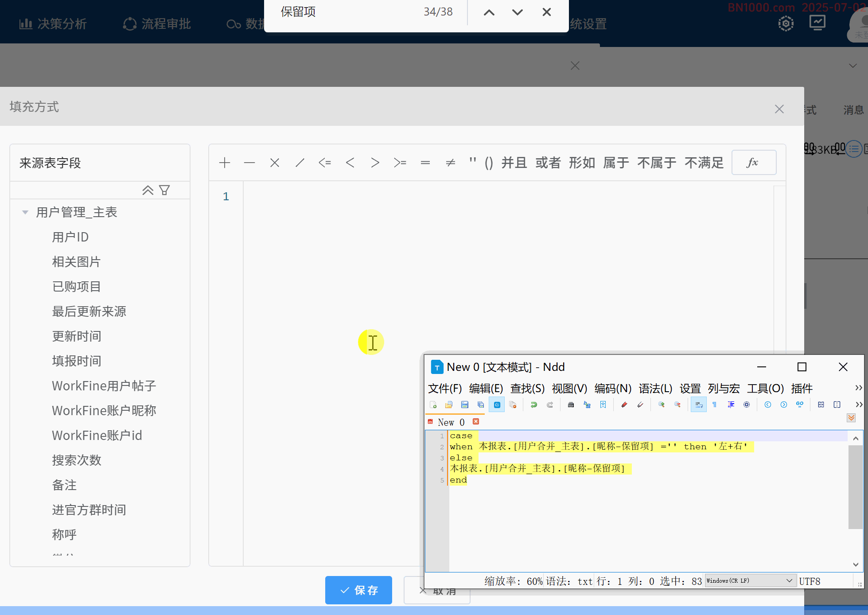Insert the 或者 operator
The image size is (868, 615).
548,163
